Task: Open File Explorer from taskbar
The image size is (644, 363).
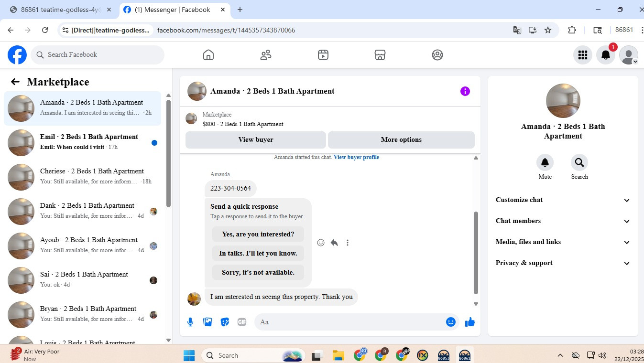Action: pos(338,355)
